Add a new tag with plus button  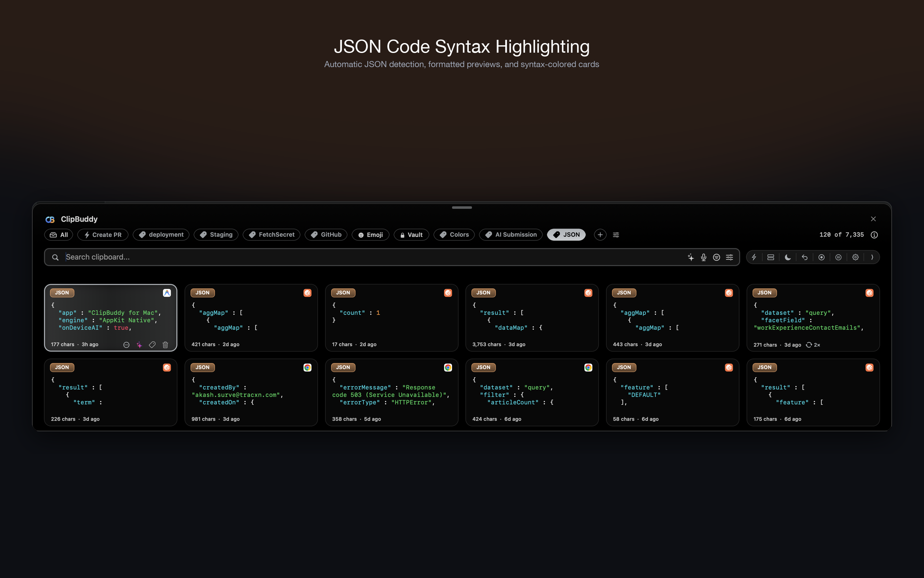click(x=600, y=235)
